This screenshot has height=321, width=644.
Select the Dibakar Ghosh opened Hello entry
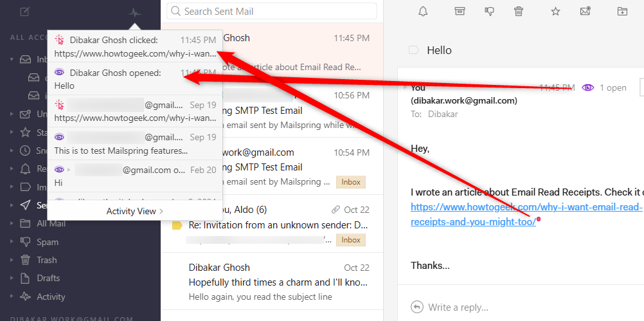click(x=135, y=79)
